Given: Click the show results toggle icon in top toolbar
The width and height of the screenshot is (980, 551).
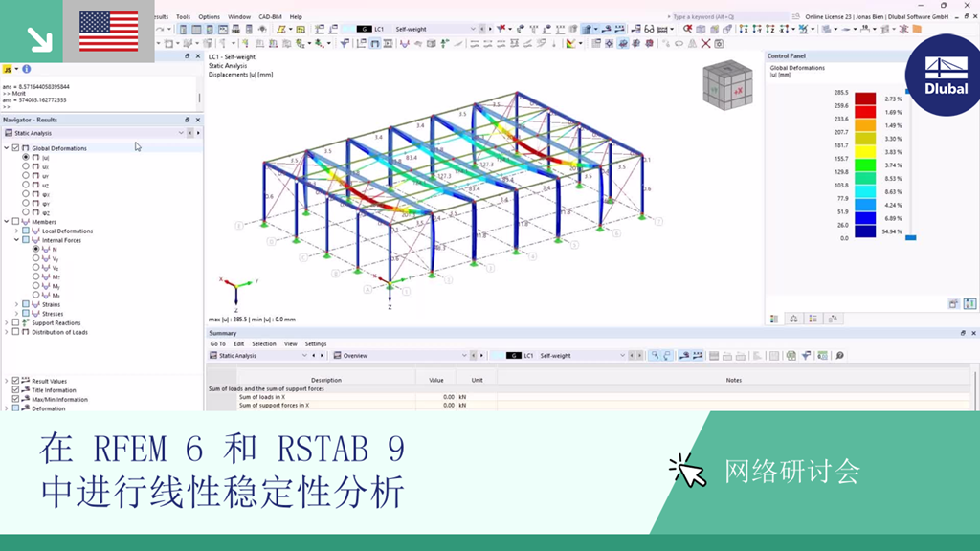Looking at the screenshot, I should (x=587, y=29).
